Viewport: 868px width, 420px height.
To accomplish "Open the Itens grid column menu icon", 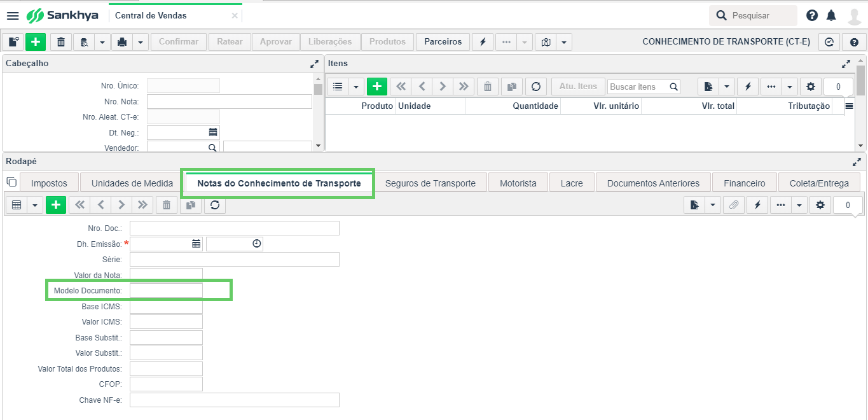I will tap(849, 106).
